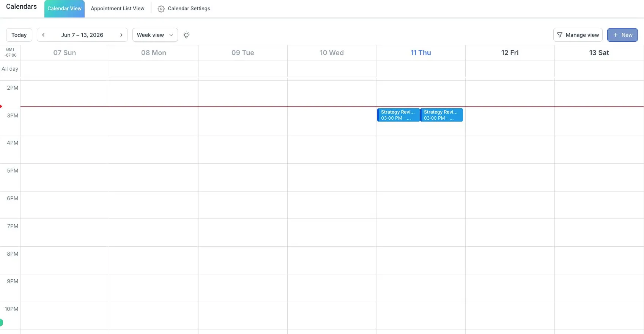
Task: Switch to Calendar View tab
Action: click(65, 9)
